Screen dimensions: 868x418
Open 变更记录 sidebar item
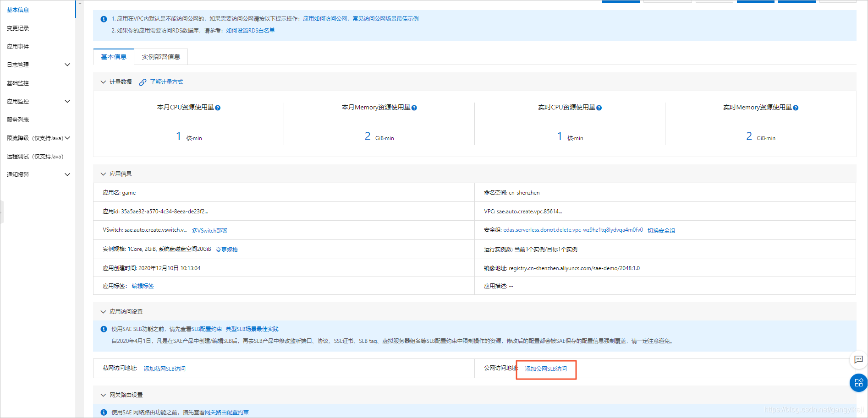[x=18, y=28]
